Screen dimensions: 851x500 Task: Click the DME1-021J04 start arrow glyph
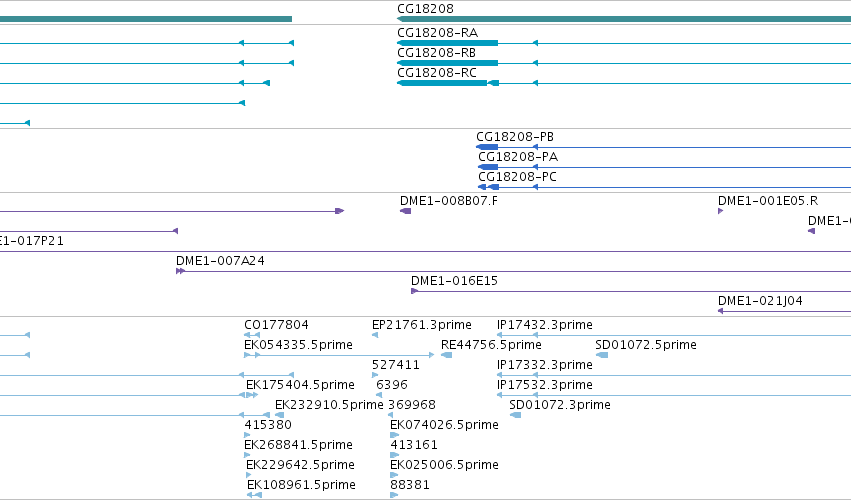pos(721,311)
